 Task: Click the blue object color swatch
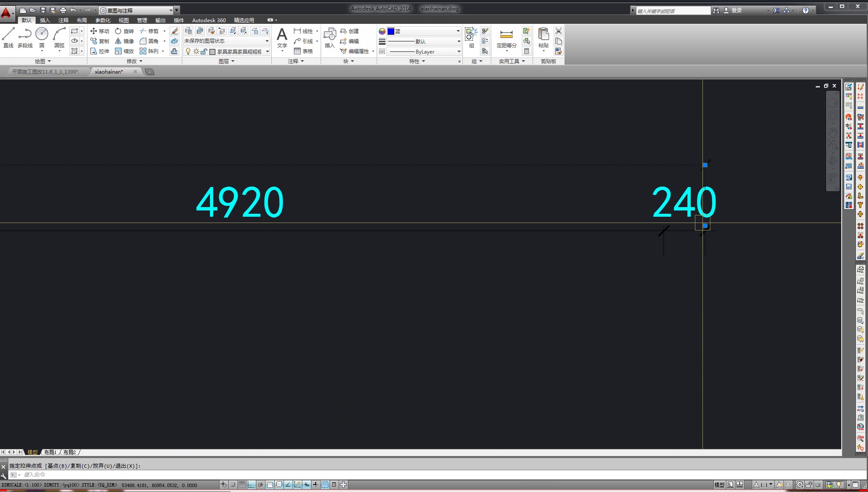[391, 31]
